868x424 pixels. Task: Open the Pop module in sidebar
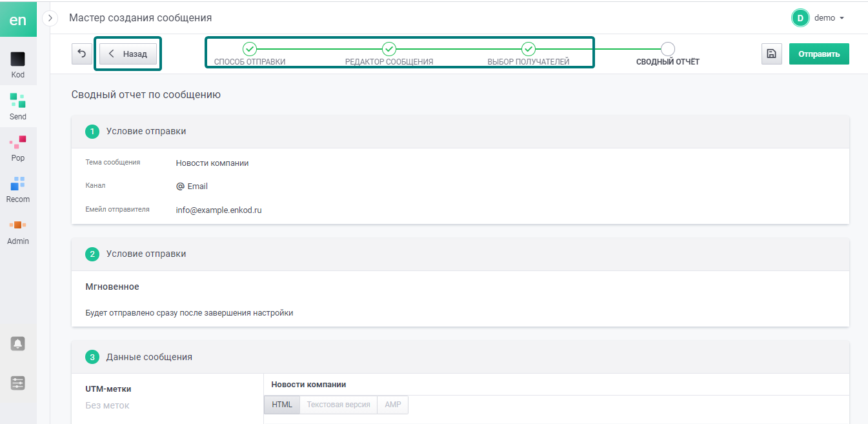[18, 148]
